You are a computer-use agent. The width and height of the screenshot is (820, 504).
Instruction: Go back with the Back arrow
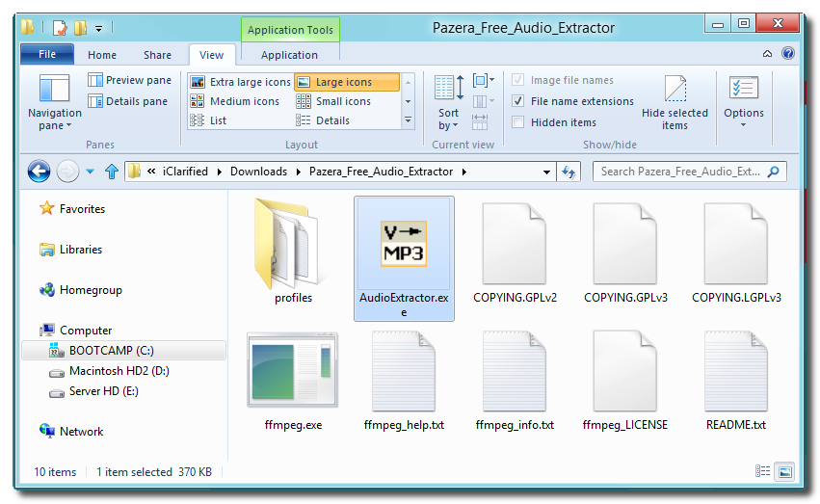click(39, 171)
